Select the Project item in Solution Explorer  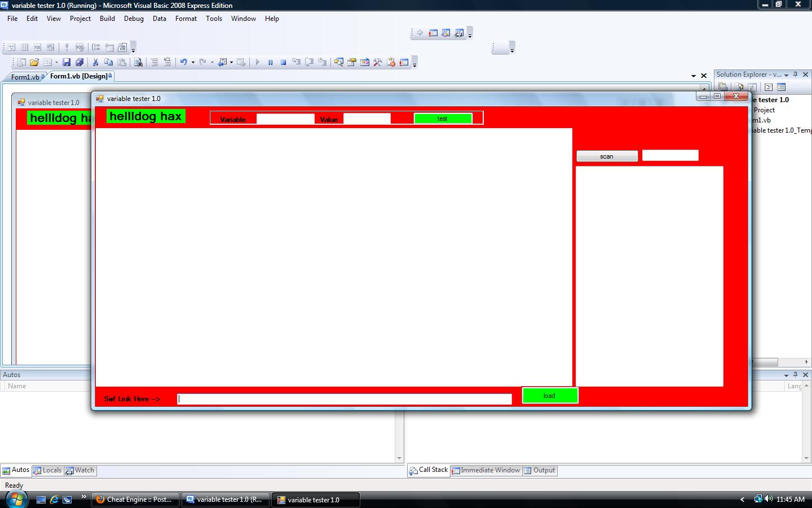pyautogui.click(x=764, y=110)
